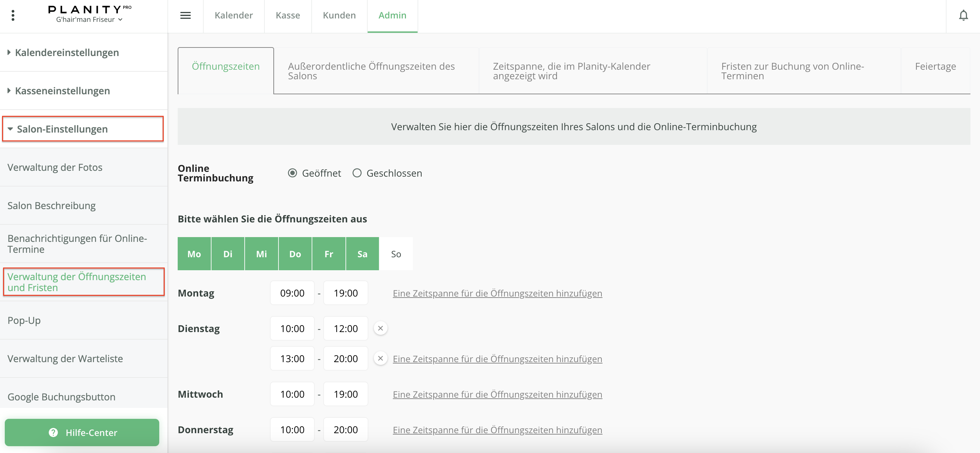Click Mittwoch opening time 10:00 field

coord(292,394)
